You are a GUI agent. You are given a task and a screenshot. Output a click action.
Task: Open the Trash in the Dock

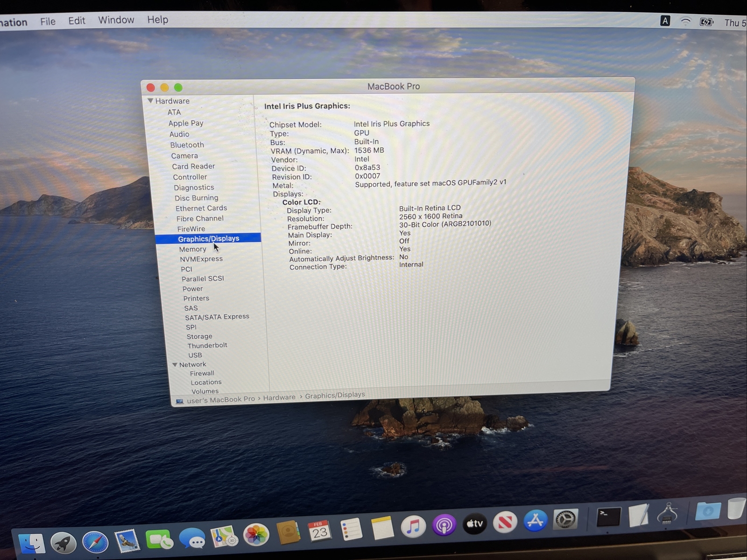pyautogui.click(x=737, y=508)
